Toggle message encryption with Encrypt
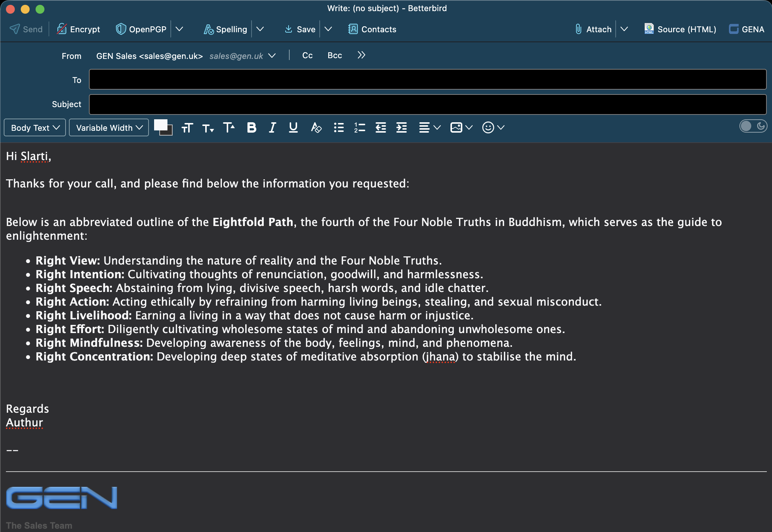 pyautogui.click(x=78, y=29)
